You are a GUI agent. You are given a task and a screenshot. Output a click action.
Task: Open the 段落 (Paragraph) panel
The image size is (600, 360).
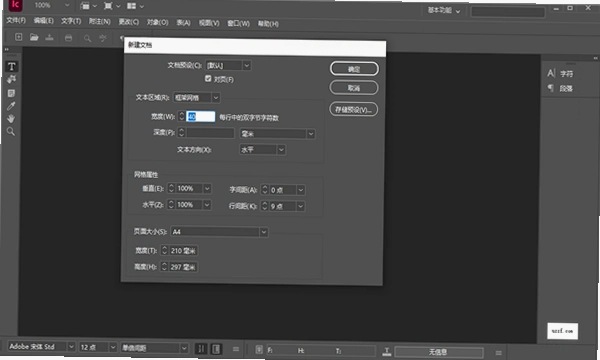pyautogui.click(x=560, y=88)
